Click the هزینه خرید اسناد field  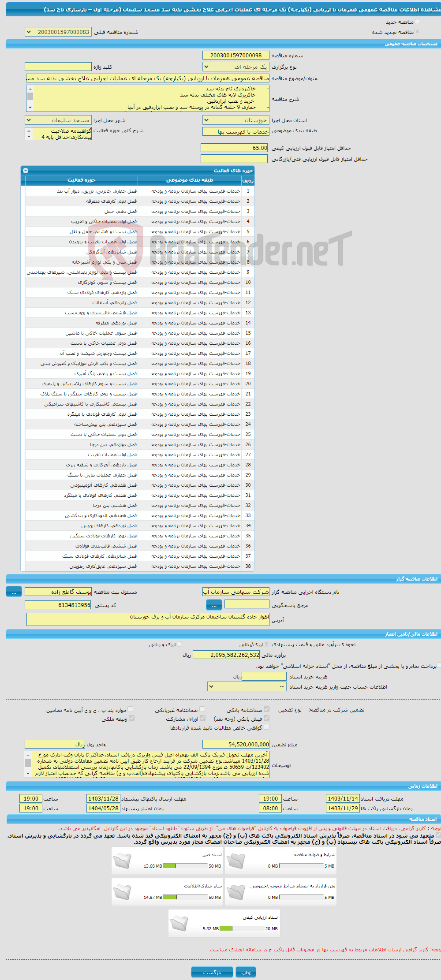[264, 676]
